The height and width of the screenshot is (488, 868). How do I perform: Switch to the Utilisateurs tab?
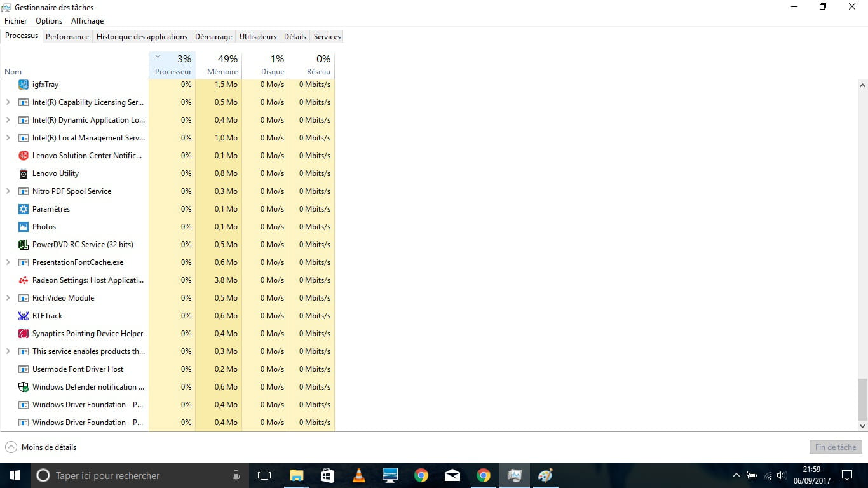click(258, 37)
